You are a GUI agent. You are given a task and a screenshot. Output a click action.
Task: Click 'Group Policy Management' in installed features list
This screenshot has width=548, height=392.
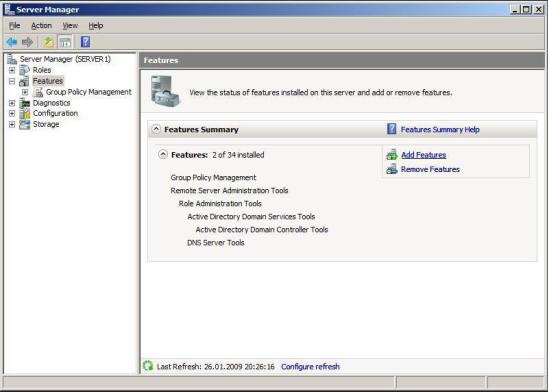213,177
